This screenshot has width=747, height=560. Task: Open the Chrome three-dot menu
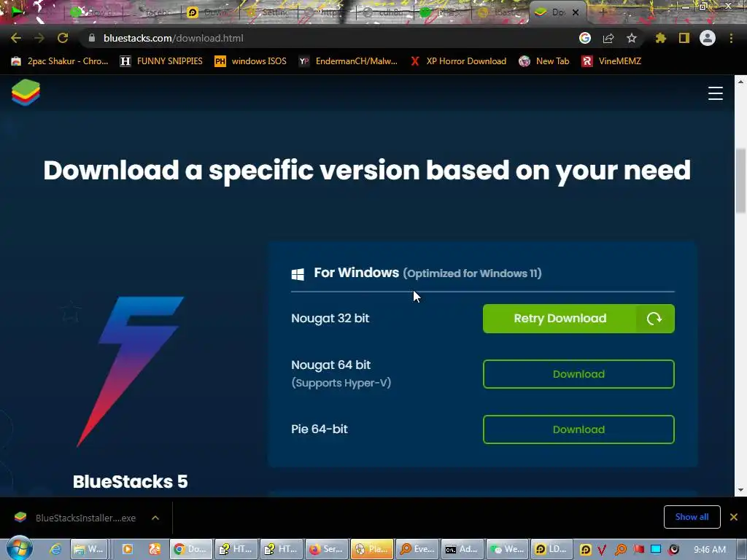pos(731,38)
